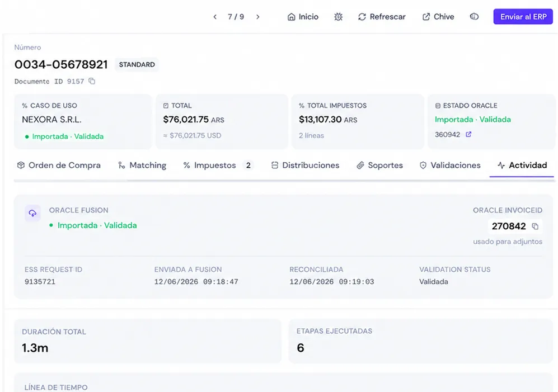Viewport: 558px width, 392px height.
Task: Open the Impuestos tab
Action: point(217,166)
